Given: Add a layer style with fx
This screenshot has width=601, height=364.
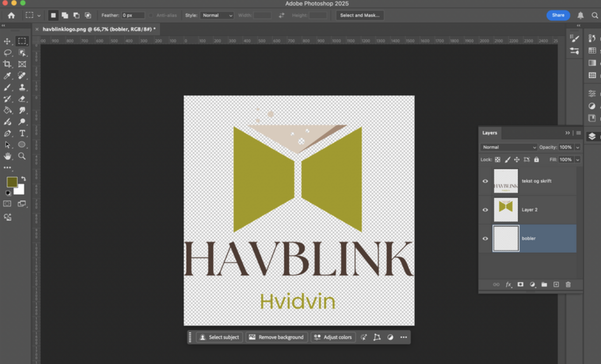Looking at the screenshot, I should (509, 285).
